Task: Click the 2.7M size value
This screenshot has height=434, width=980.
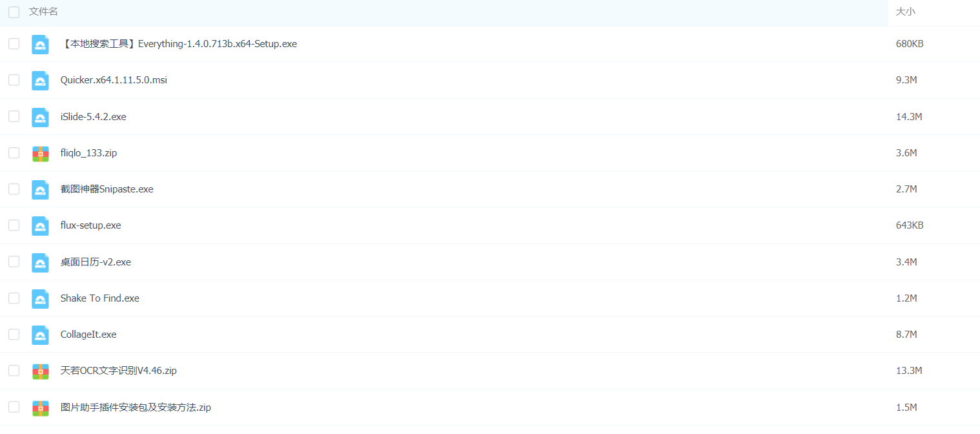Action: tap(906, 189)
